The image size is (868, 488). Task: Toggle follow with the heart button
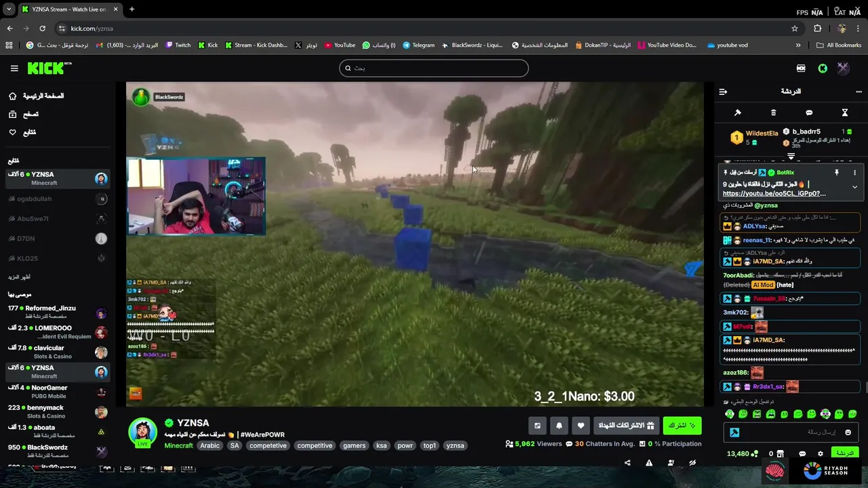tap(580, 426)
